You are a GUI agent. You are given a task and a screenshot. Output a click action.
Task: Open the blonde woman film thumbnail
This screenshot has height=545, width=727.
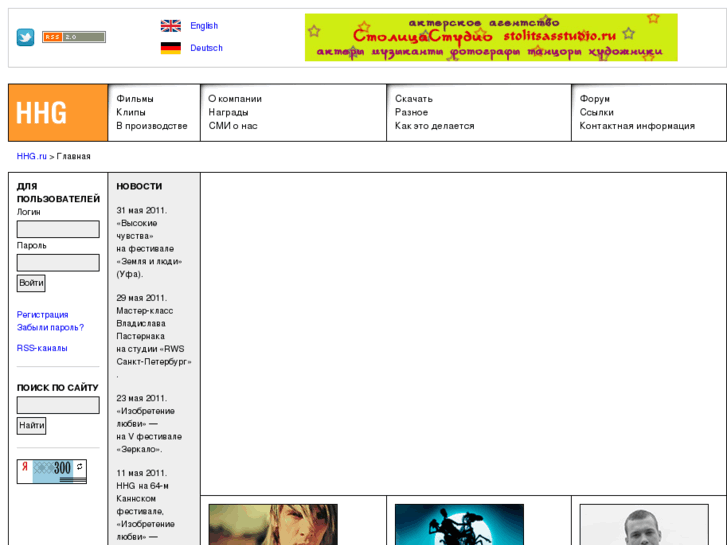(273, 525)
